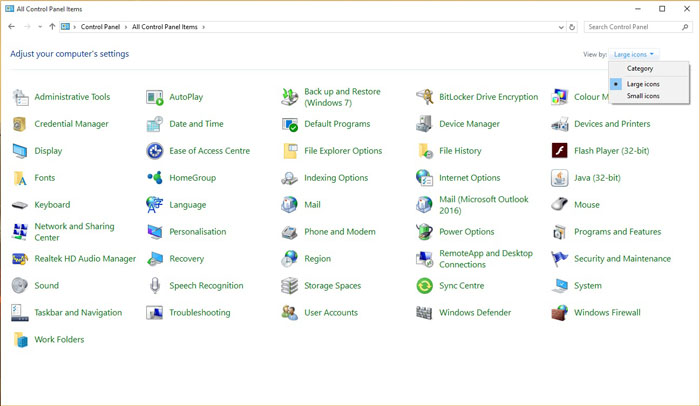Open the Personalisation link
The height and width of the screenshot is (406, 700).
198,232
